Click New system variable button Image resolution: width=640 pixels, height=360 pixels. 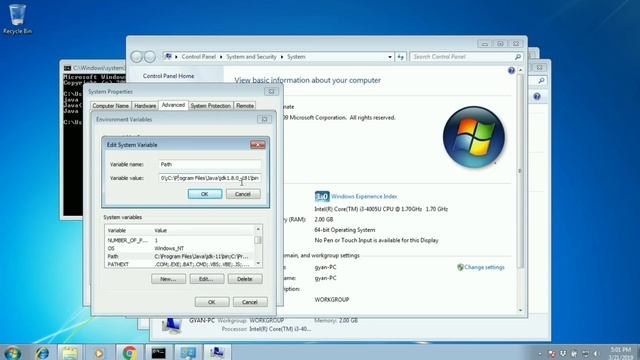168,279
